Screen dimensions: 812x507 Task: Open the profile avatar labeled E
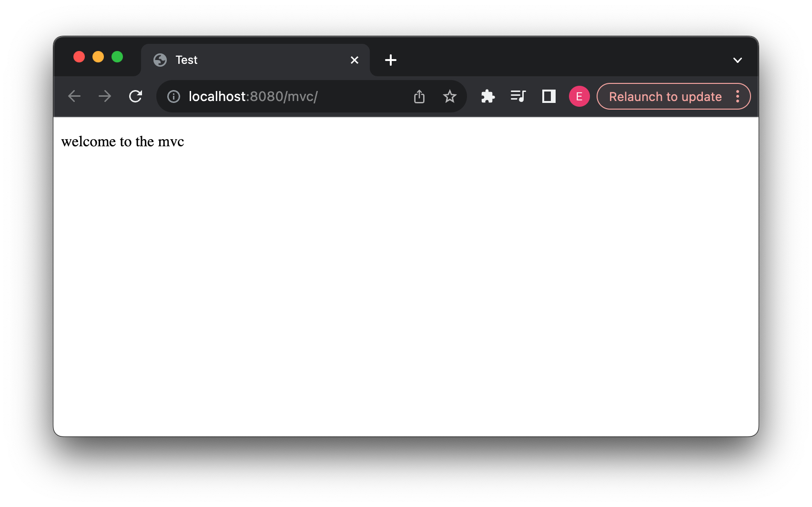tap(579, 96)
